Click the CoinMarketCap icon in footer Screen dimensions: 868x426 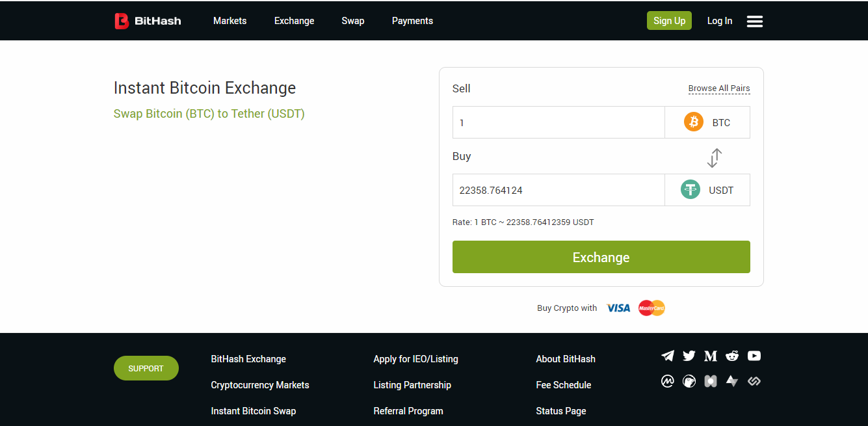667,381
